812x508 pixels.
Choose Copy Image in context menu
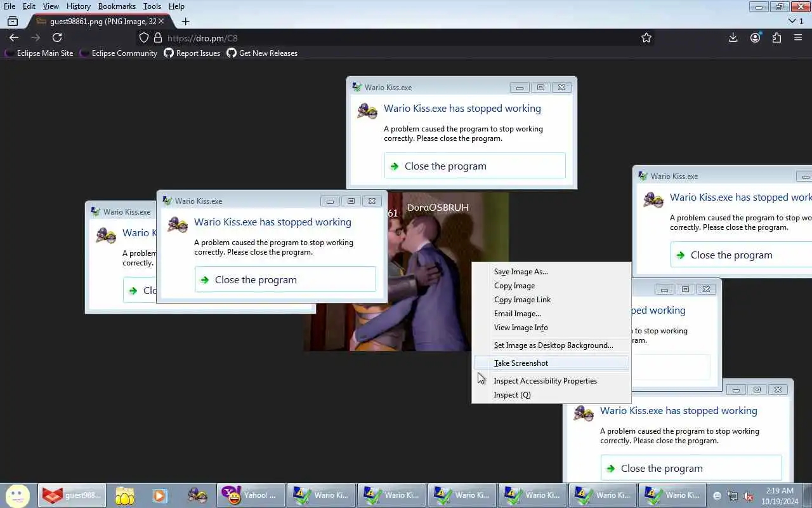pos(551,286)
